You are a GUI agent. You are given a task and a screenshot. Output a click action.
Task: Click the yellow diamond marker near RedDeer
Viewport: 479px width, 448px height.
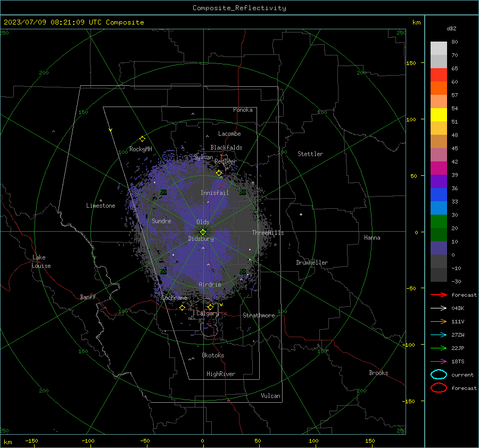[x=219, y=173]
